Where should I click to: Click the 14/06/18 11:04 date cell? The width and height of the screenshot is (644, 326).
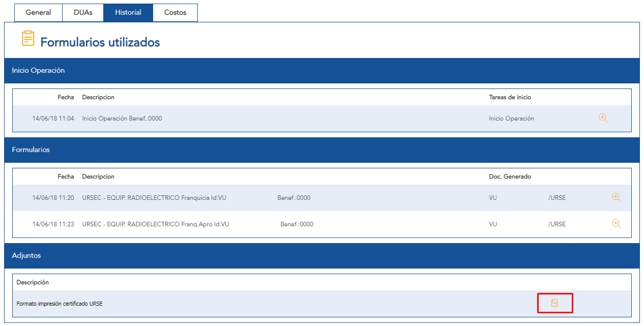point(53,118)
